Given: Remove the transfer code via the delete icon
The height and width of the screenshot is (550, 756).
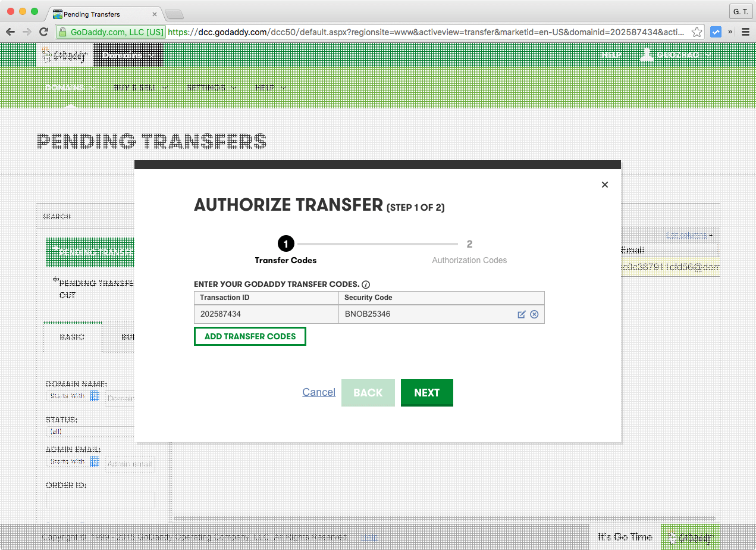Looking at the screenshot, I should click(x=534, y=314).
